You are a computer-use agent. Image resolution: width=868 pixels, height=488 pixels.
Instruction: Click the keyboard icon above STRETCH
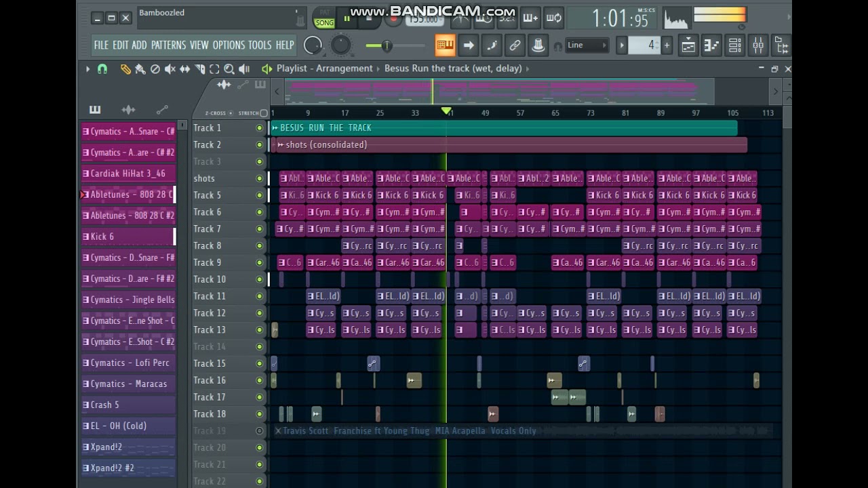(260, 85)
